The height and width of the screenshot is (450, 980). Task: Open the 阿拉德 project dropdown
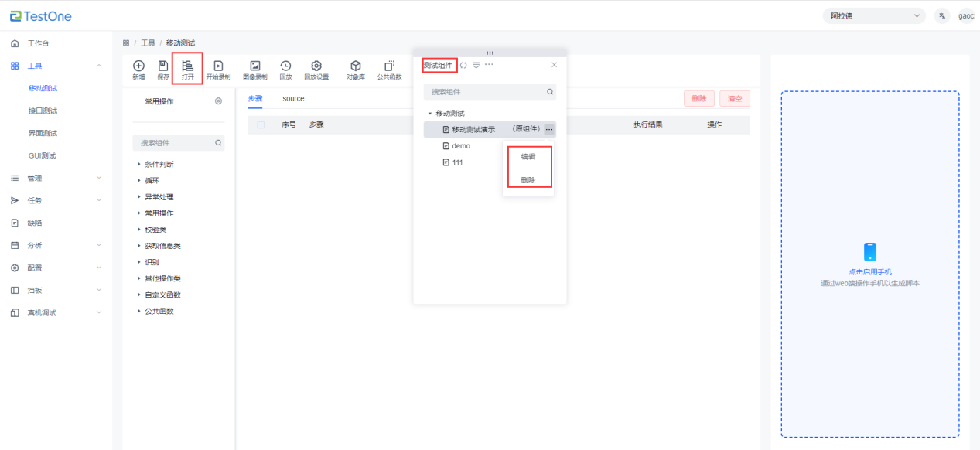(x=873, y=16)
